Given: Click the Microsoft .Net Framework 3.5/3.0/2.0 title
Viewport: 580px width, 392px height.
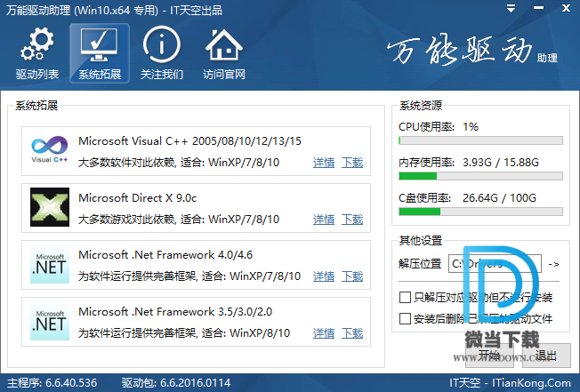Looking at the screenshot, I should click(175, 312).
